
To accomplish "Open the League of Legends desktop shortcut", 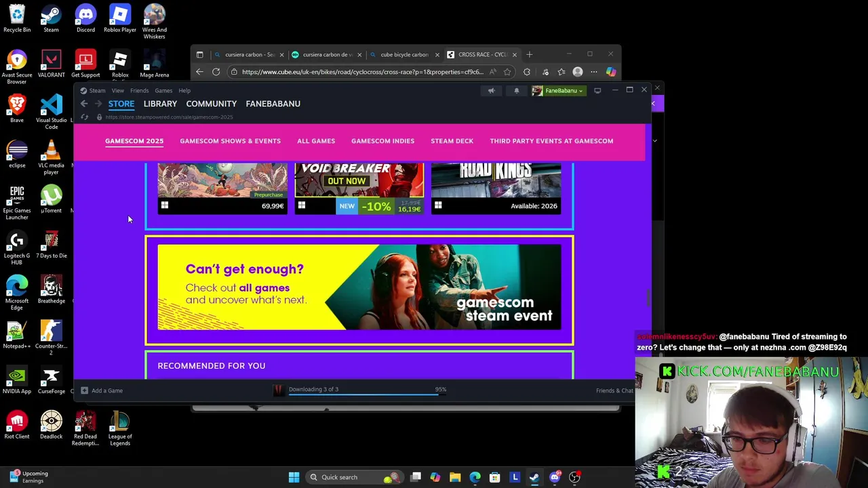I will 120,428.
